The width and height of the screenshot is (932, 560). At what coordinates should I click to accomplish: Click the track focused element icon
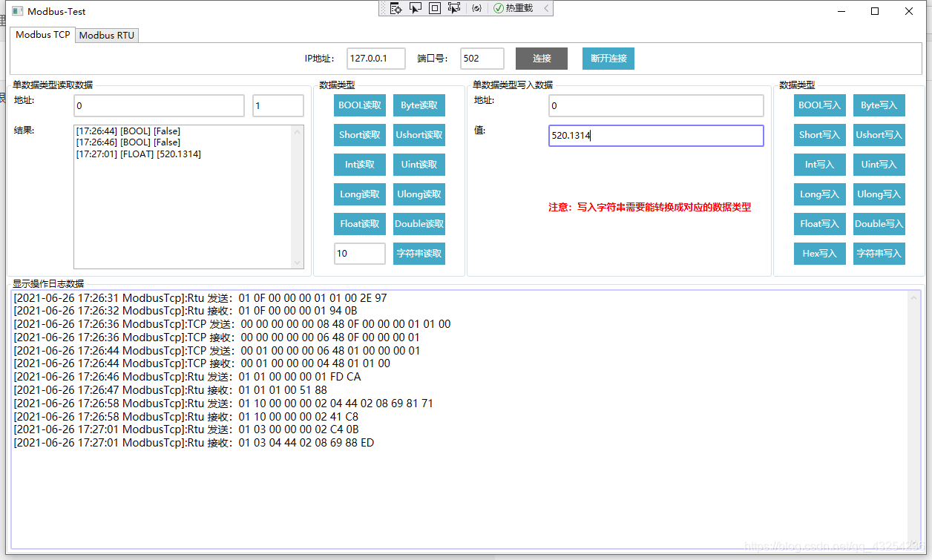coord(453,7)
